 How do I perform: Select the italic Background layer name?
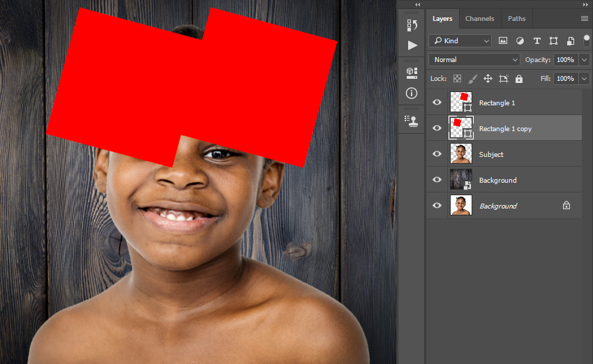pos(498,206)
